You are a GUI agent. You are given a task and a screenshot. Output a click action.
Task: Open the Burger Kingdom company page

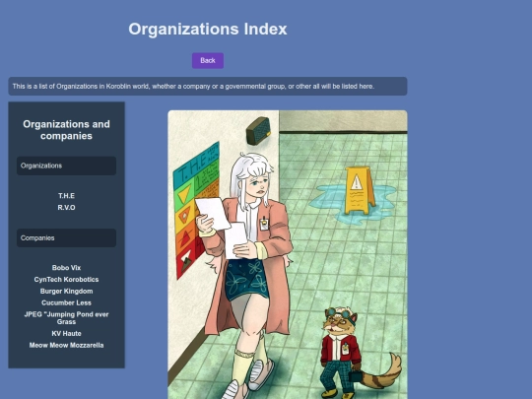67,291
